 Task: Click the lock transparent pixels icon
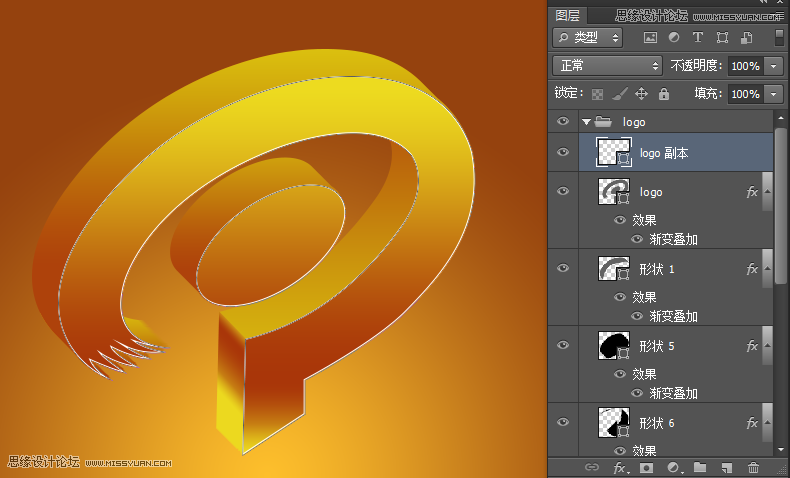(598, 94)
